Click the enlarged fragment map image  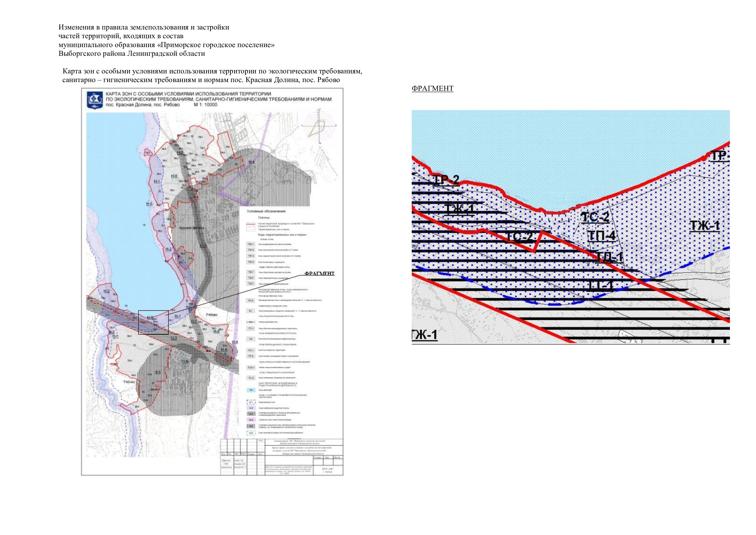571,227
